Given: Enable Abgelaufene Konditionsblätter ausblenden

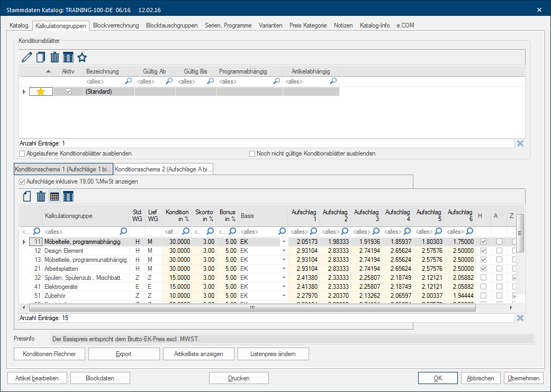Looking at the screenshot, I should [x=22, y=153].
